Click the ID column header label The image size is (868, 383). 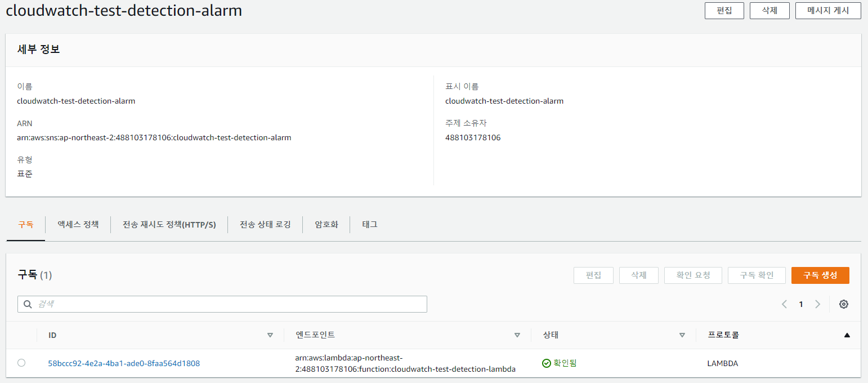tap(52, 335)
